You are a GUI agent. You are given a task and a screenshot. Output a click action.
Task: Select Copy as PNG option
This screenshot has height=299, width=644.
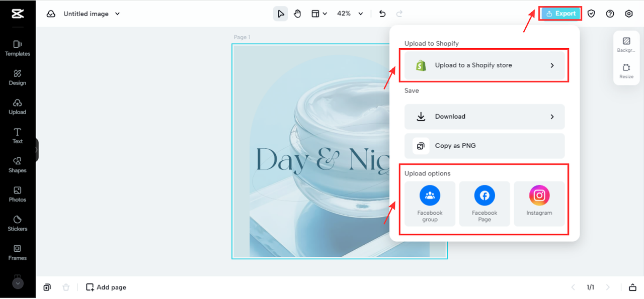pos(485,146)
